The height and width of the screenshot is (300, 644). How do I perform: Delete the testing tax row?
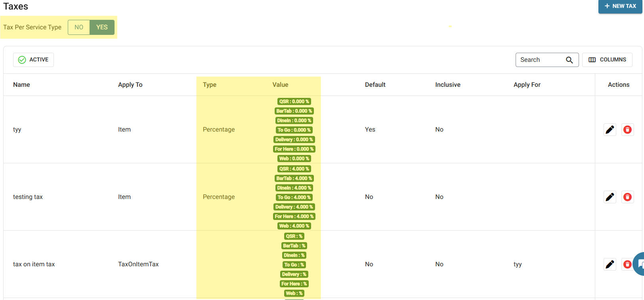[x=627, y=197]
